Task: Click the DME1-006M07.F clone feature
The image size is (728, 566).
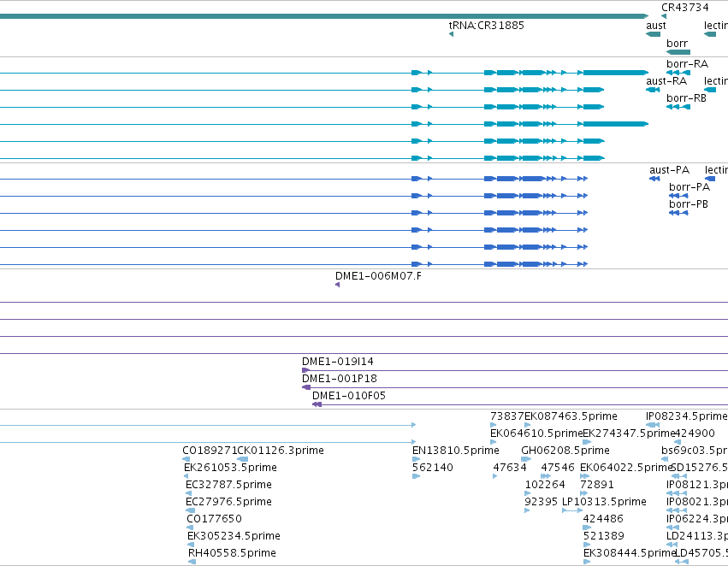Action: click(378, 276)
